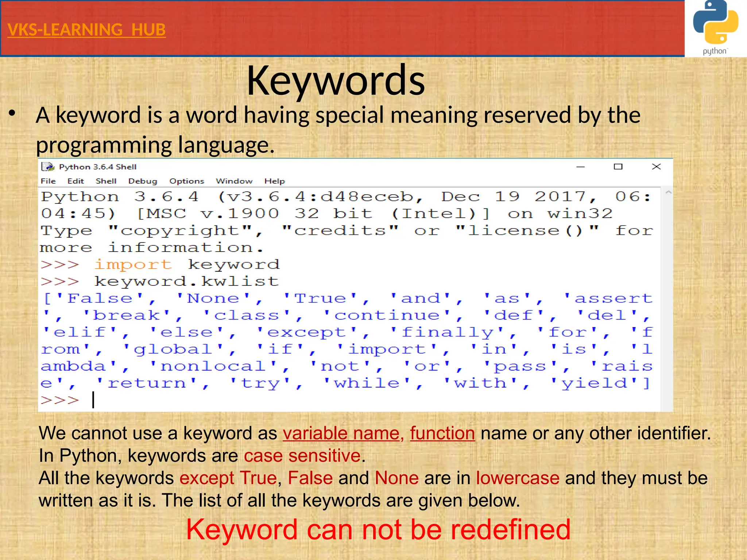Open the File menu in Python Shell
This screenshot has height=560, width=747.
click(48, 181)
